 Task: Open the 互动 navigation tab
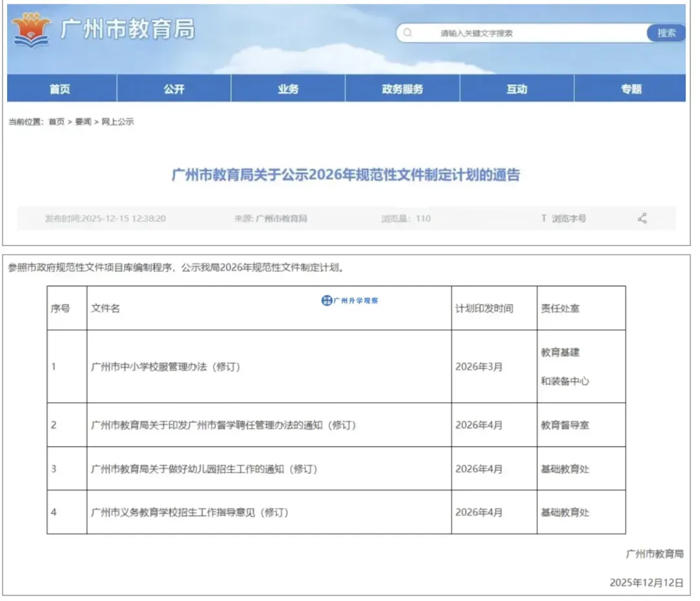517,89
